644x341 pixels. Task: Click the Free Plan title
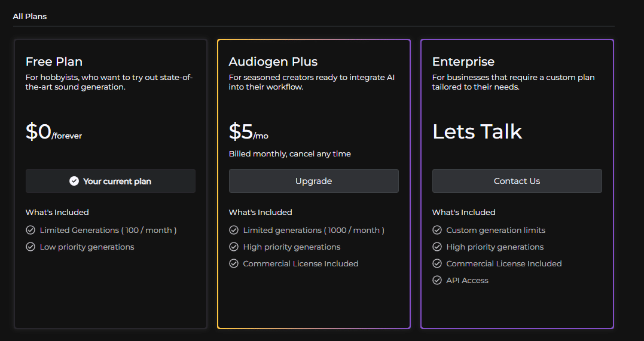coord(54,62)
